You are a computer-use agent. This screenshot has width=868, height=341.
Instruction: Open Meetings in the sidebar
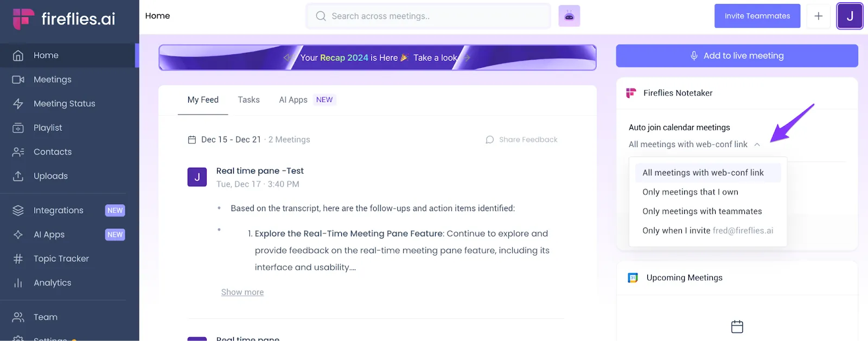68,79
